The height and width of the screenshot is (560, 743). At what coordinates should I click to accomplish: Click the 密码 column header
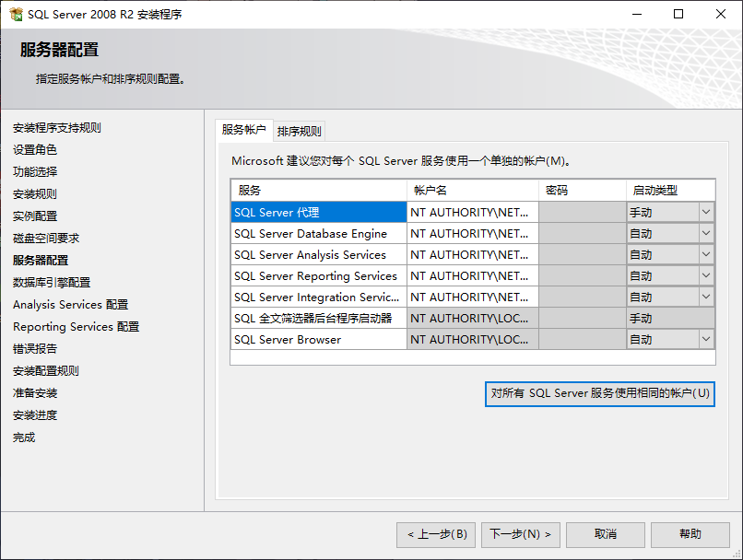click(x=583, y=191)
